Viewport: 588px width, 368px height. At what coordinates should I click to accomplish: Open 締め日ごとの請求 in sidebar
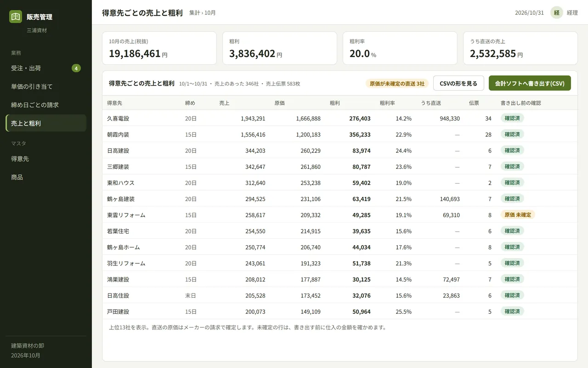coord(46,105)
